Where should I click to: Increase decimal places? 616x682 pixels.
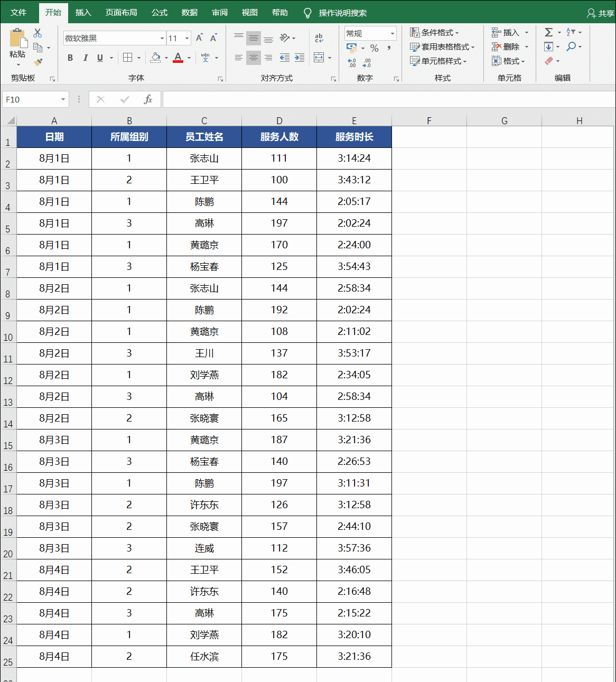point(352,62)
